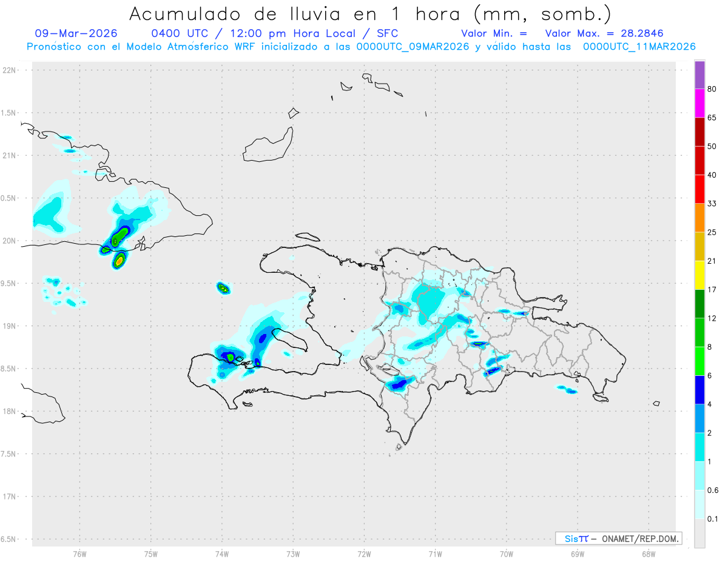
Task: Click the legend value '21'
Action: [712, 261]
